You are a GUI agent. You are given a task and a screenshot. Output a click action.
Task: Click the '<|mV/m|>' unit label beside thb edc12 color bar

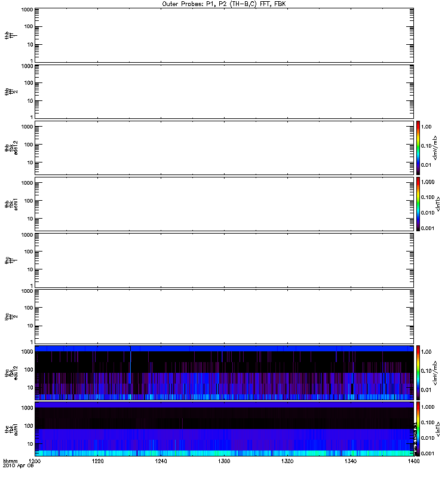(435, 148)
